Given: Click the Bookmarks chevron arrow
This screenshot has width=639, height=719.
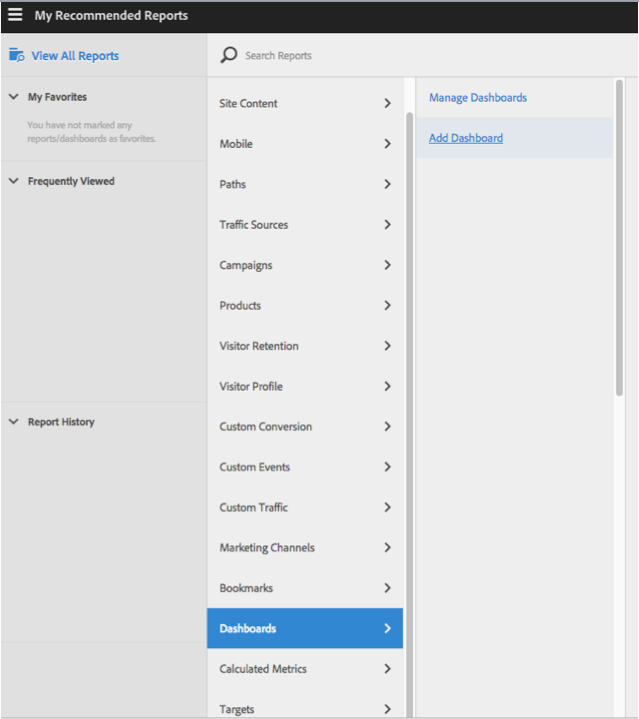Looking at the screenshot, I should click(x=387, y=588).
